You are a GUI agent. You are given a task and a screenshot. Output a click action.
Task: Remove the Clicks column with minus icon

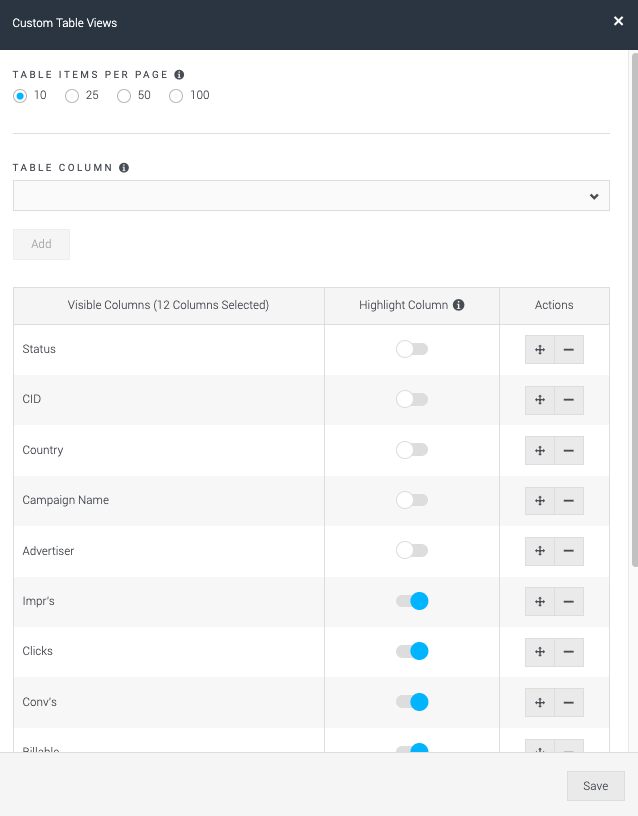569,652
